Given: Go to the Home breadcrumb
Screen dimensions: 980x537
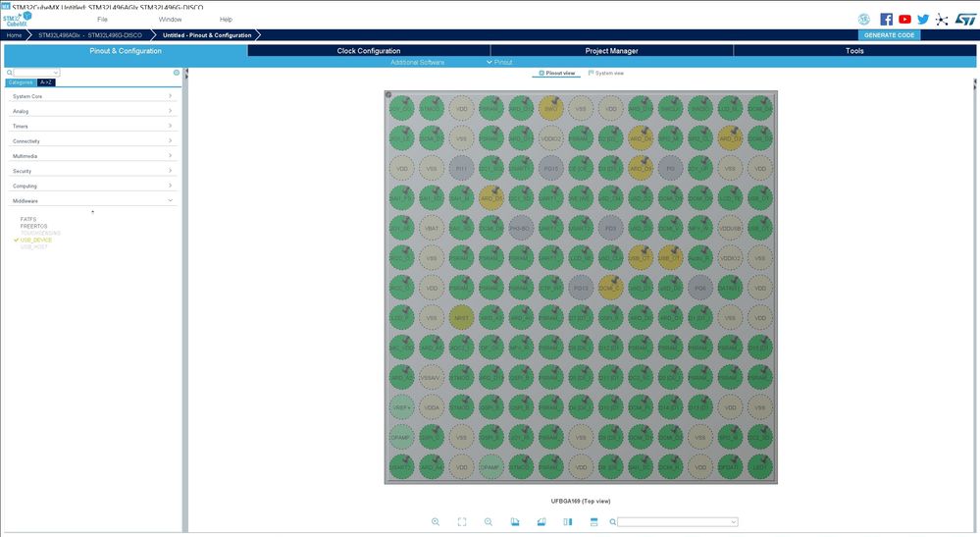Looking at the screenshot, I should 14,35.
